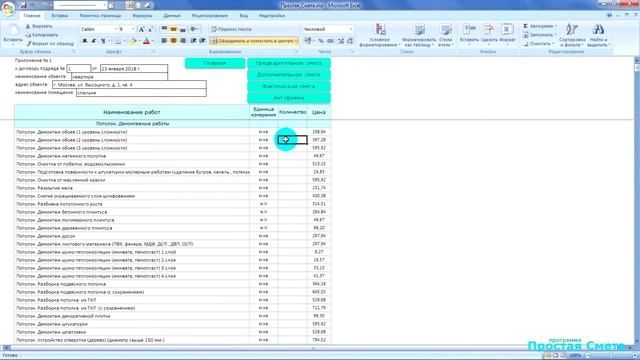The height and width of the screenshot is (360, 640).
Task: Toggle Underline formatting
Action: (x=103, y=41)
